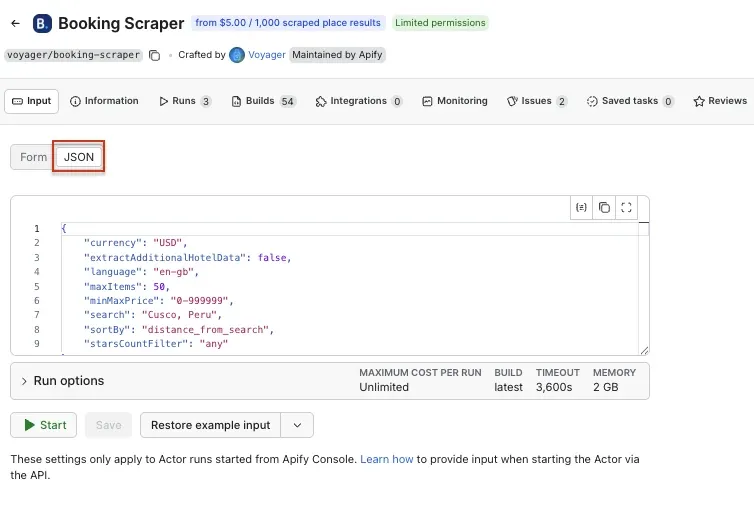The image size is (754, 518).
Task: Click the Save button
Action: tap(109, 425)
